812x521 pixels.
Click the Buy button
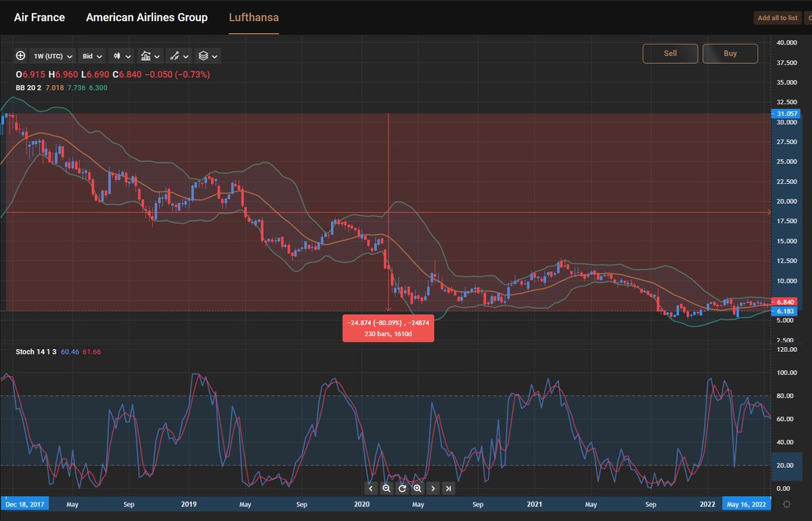730,53
